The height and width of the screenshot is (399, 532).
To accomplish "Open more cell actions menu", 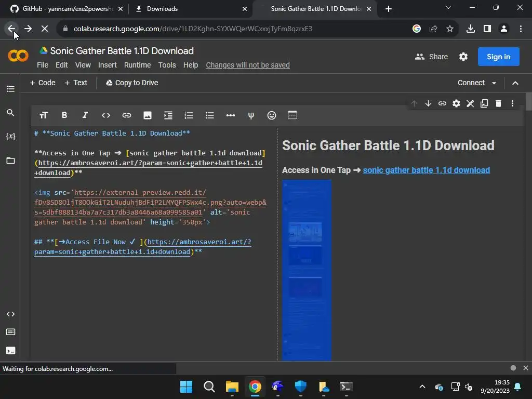I will click(512, 103).
